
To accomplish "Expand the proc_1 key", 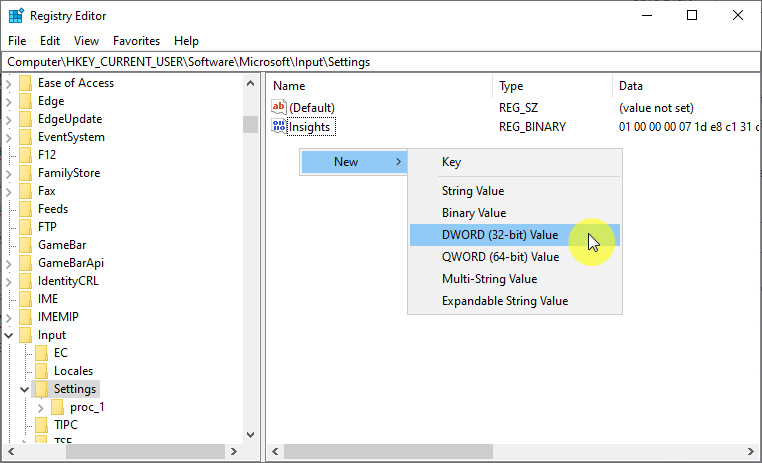I will pos(41,407).
